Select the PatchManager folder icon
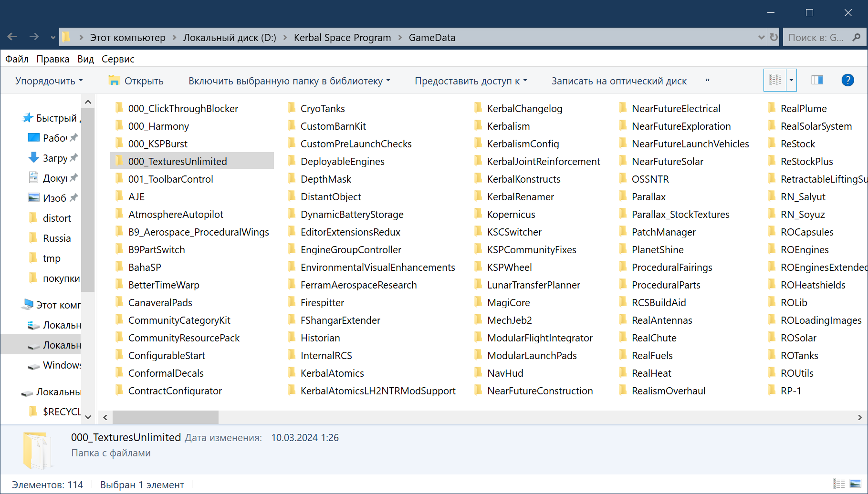868x494 pixels. [623, 231]
